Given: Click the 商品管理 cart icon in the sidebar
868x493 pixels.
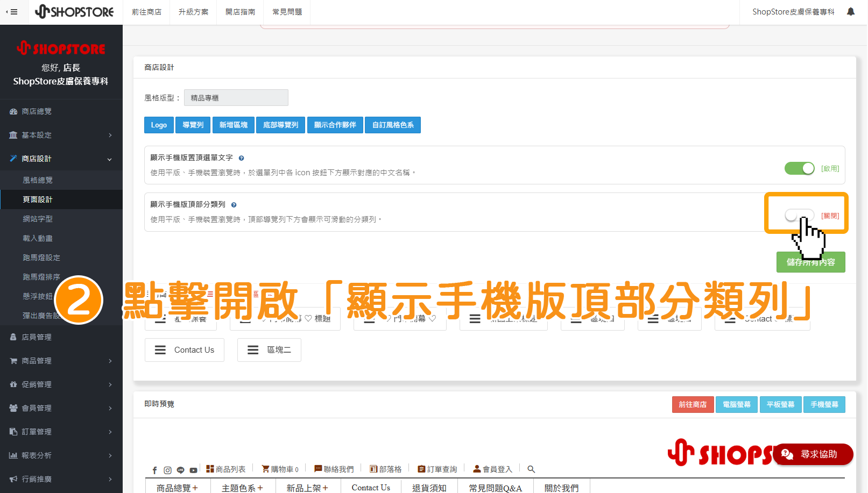Looking at the screenshot, I should pyautogui.click(x=13, y=361).
